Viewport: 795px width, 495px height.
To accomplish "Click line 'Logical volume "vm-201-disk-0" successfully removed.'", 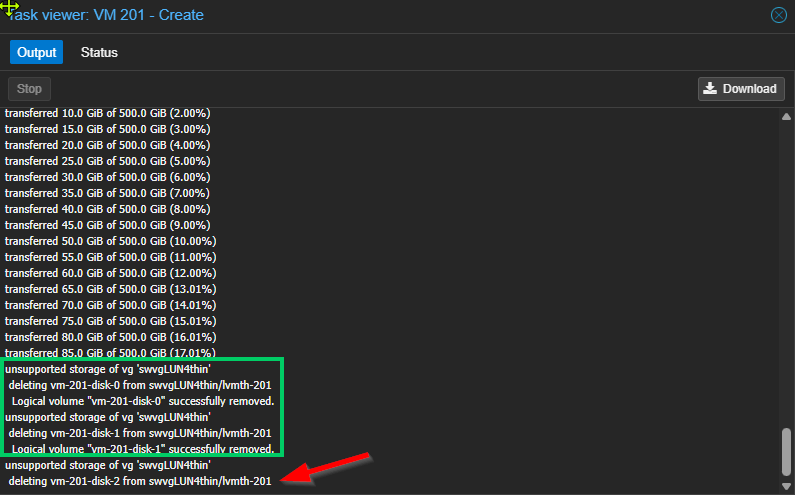I will coord(143,401).
